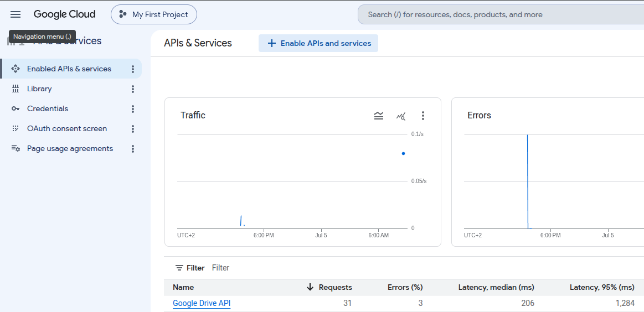This screenshot has height=312, width=644.
Task: Click the Page usage agreements icon
Action: [16, 149]
